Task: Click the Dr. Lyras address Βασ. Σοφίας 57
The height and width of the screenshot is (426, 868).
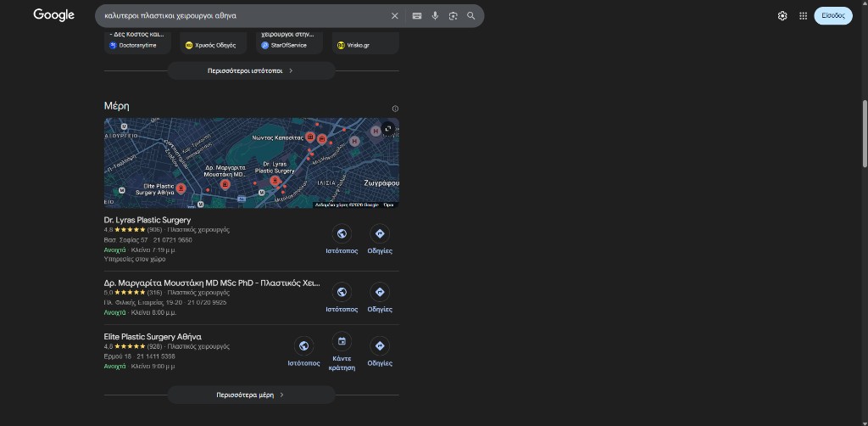Action: pyautogui.click(x=125, y=240)
